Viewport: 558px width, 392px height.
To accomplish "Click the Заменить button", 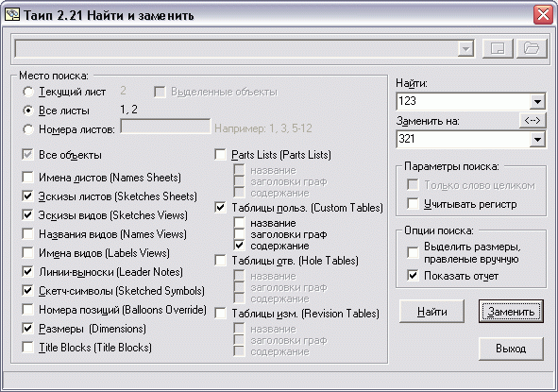I will (511, 312).
